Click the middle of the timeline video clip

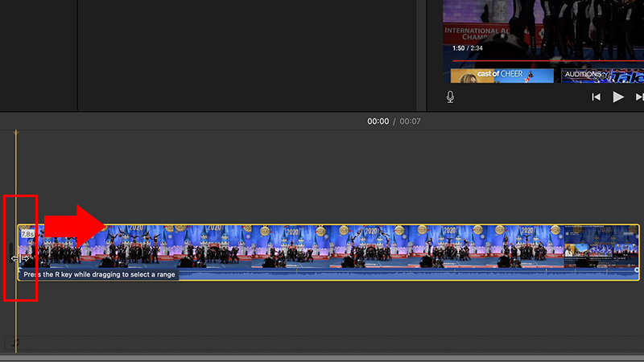click(328, 246)
